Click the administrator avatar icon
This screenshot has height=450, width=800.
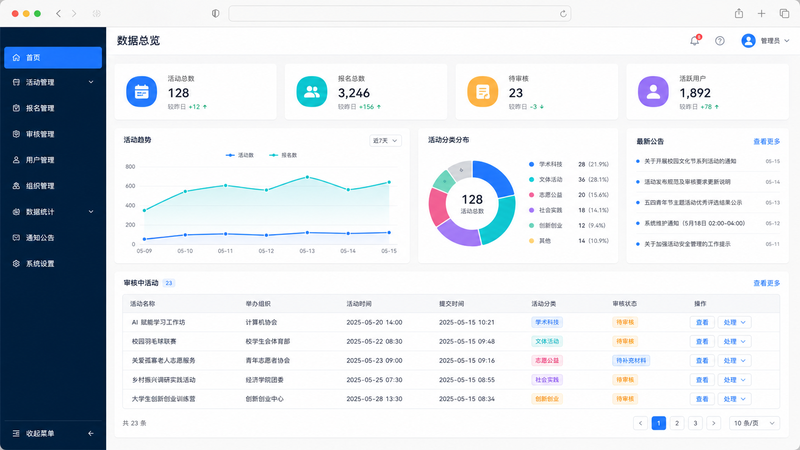pyautogui.click(x=748, y=41)
